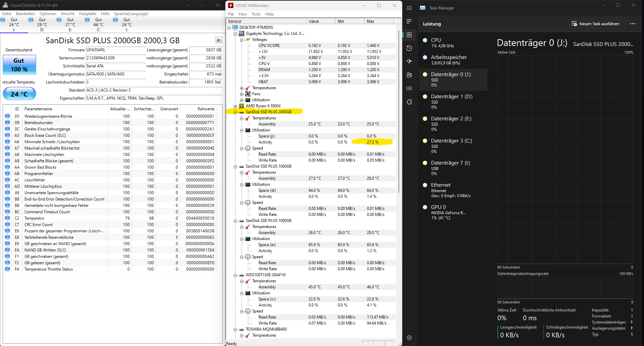The image size is (644, 346).
Task: Click status orb of Temperatur C2 row
Action: click(x=7, y=218)
